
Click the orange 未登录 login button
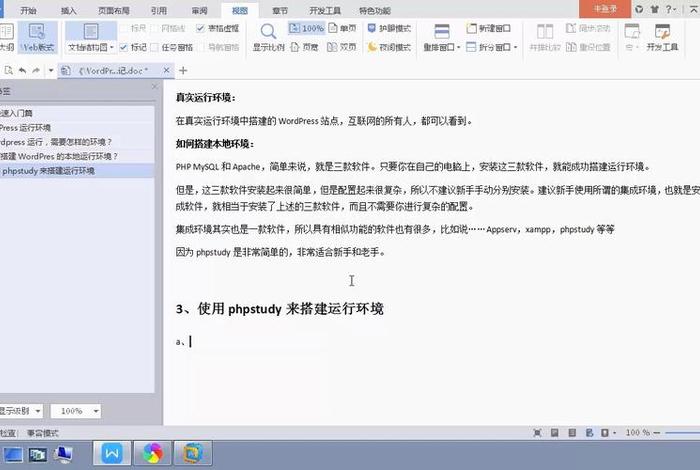click(605, 9)
